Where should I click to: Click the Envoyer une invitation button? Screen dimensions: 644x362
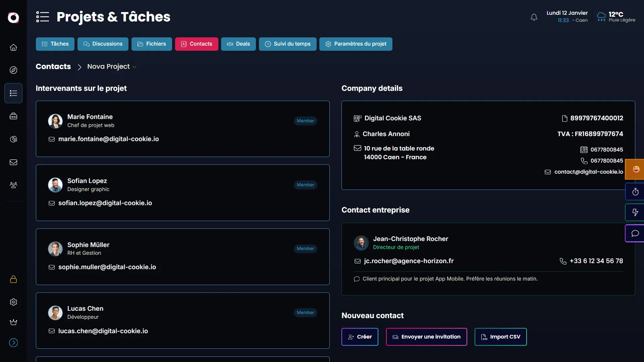pyautogui.click(x=426, y=337)
